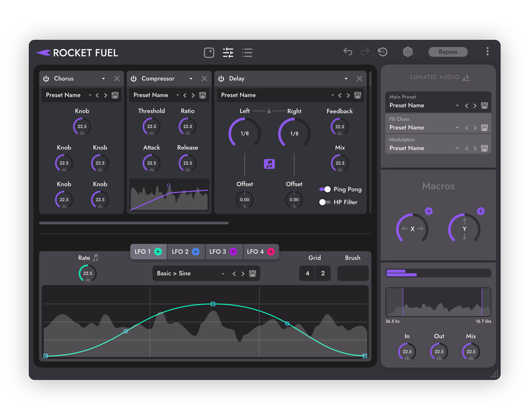Toggle the Ping Pong switch

(325, 189)
